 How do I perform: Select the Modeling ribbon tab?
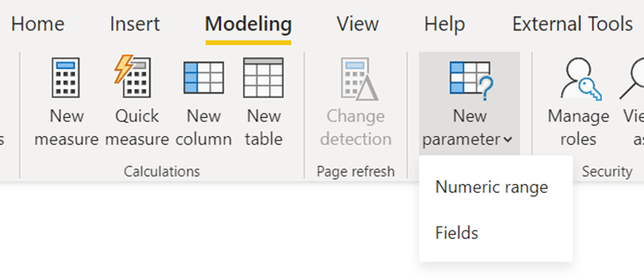point(248,24)
